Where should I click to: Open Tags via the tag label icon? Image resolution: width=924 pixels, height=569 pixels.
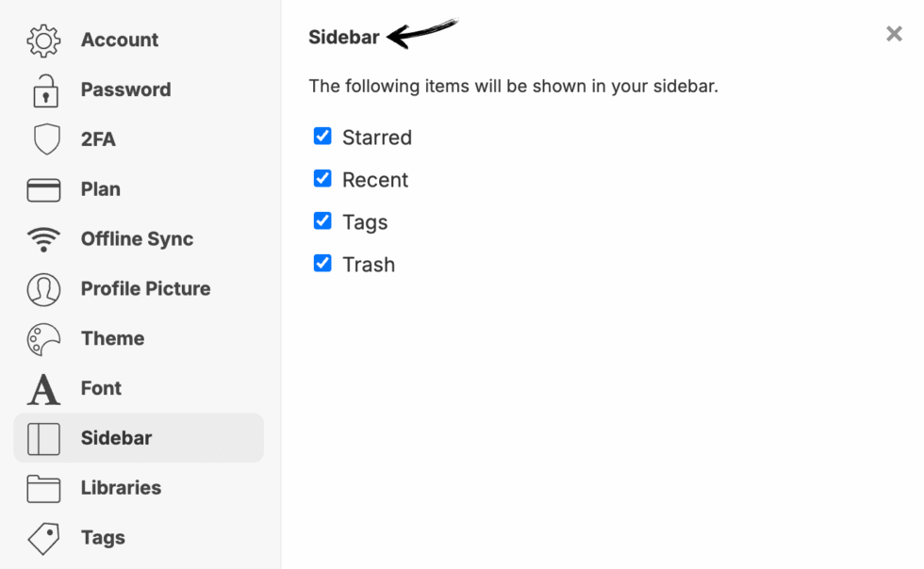tap(42, 537)
